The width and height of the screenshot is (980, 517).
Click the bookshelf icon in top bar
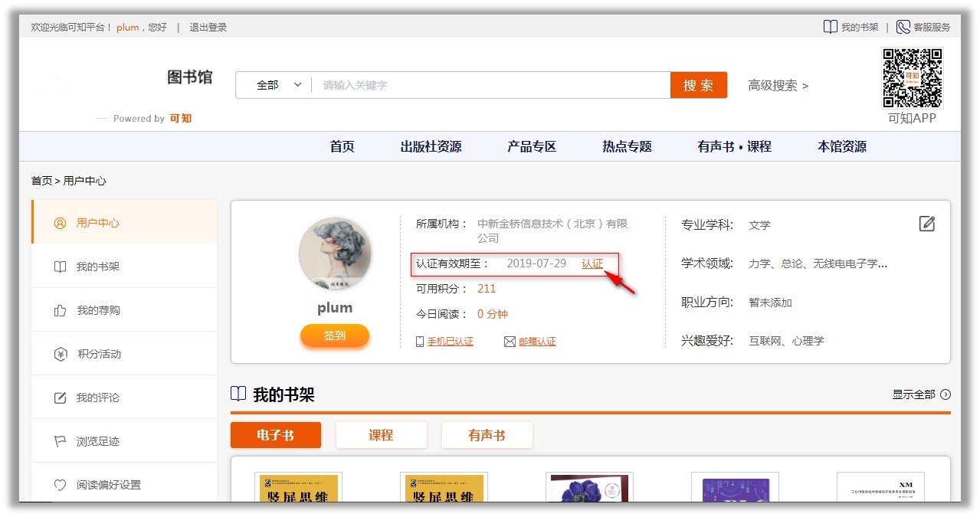(831, 27)
